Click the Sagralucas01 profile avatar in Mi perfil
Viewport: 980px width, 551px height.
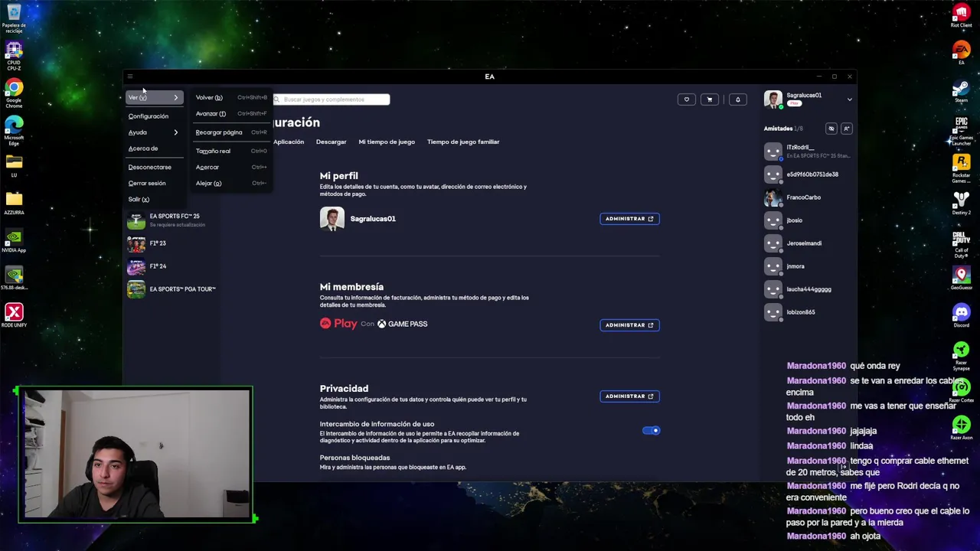[x=332, y=219]
